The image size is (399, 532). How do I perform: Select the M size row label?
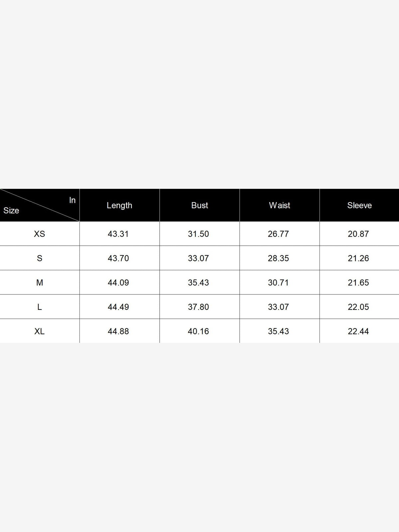(40, 283)
